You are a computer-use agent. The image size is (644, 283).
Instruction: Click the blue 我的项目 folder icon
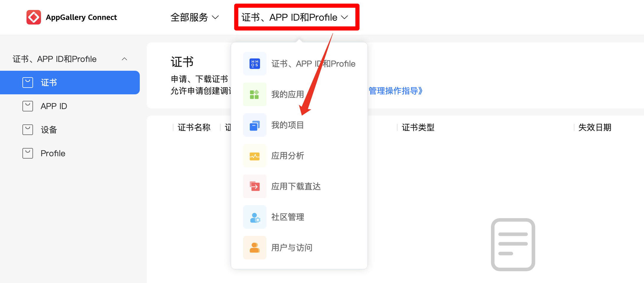254,125
